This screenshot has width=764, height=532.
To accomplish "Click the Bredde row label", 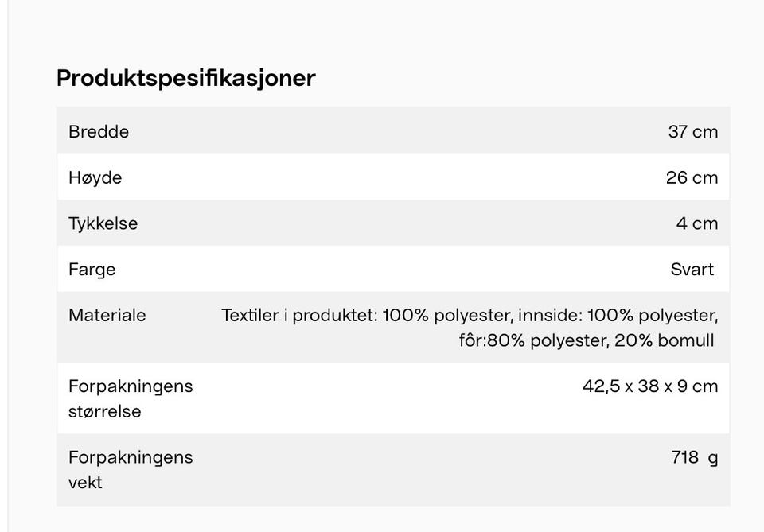I will click(99, 132).
